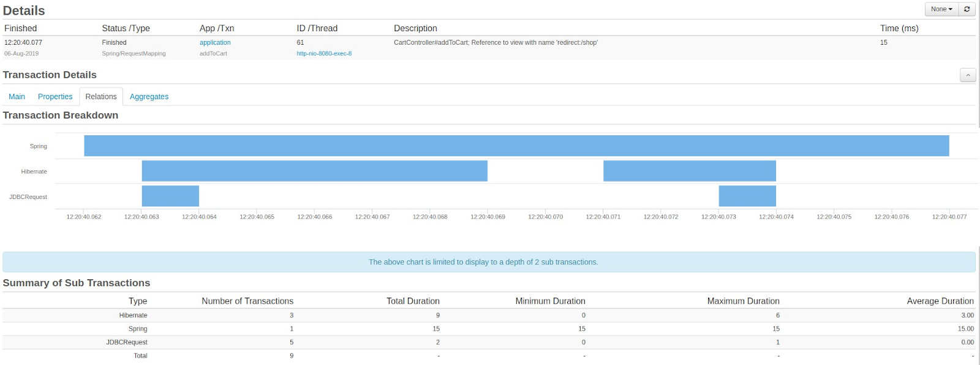The height and width of the screenshot is (365, 980).
Task: Click the 12:20:40.077 axis label
Action: click(949, 217)
